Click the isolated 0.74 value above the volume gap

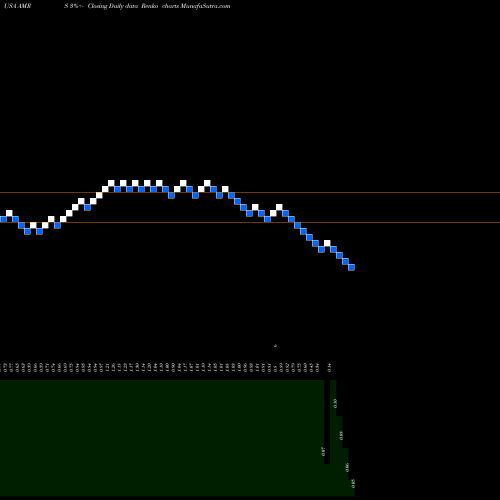pyautogui.click(x=329, y=368)
